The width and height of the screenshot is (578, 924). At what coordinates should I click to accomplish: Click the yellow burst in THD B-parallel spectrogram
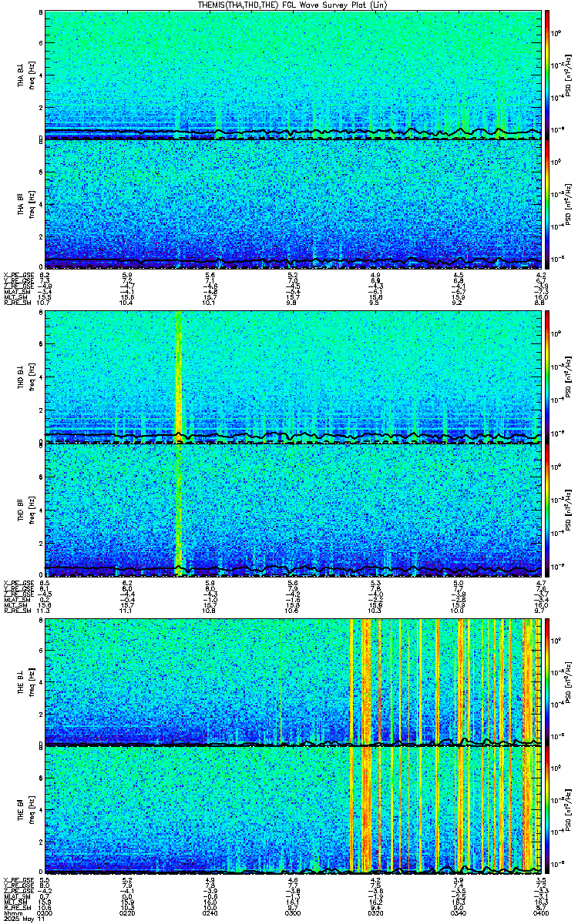pos(179,508)
